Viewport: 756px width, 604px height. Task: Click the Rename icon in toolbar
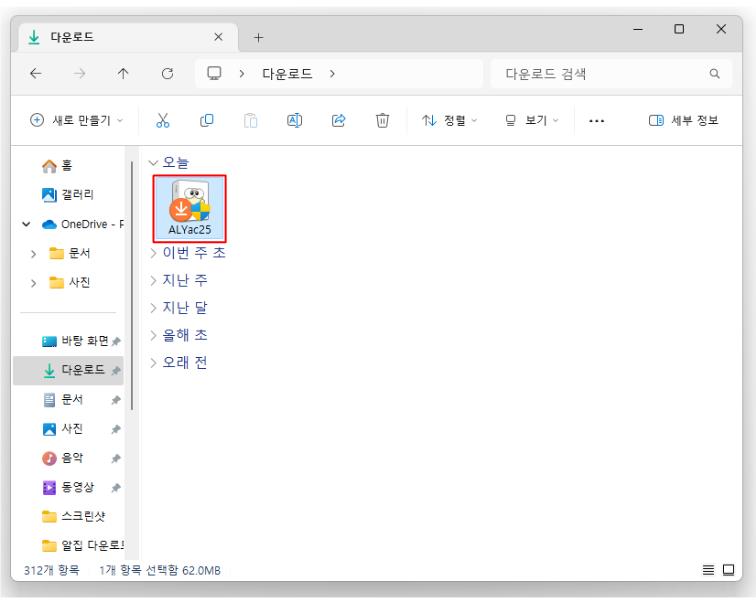coord(294,120)
